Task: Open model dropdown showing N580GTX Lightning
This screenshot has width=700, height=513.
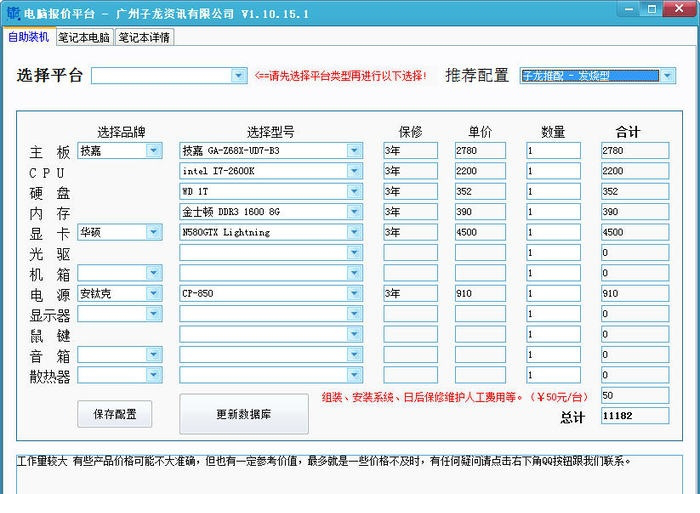Action: click(x=354, y=232)
